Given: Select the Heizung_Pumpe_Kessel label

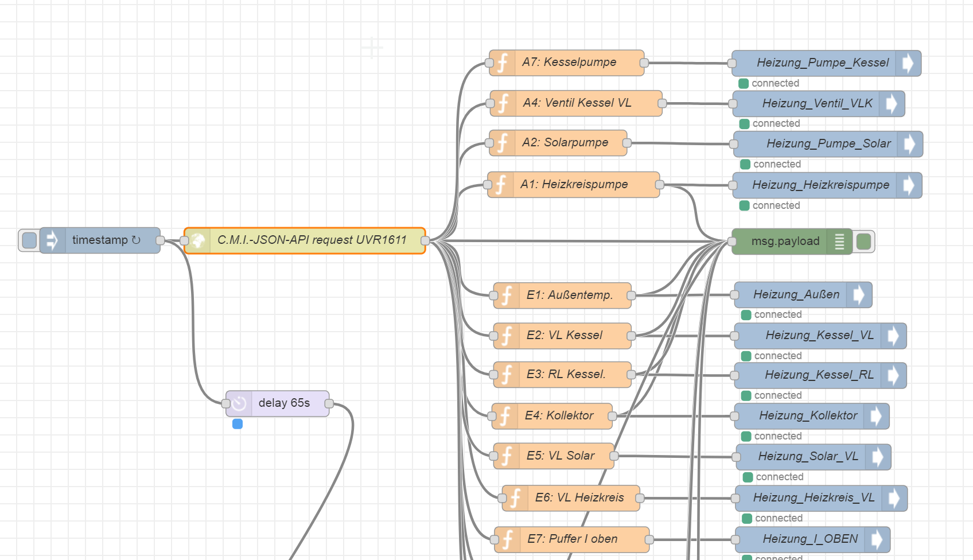Looking at the screenshot, I should pos(823,63).
